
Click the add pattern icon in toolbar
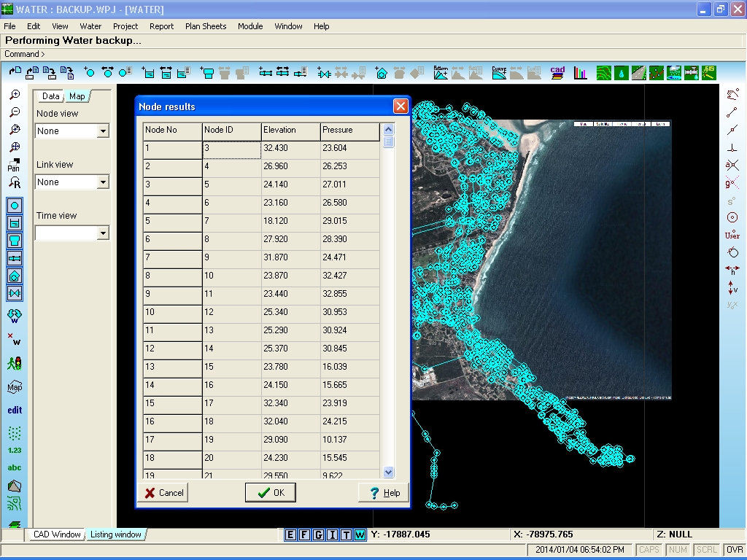pos(441,72)
